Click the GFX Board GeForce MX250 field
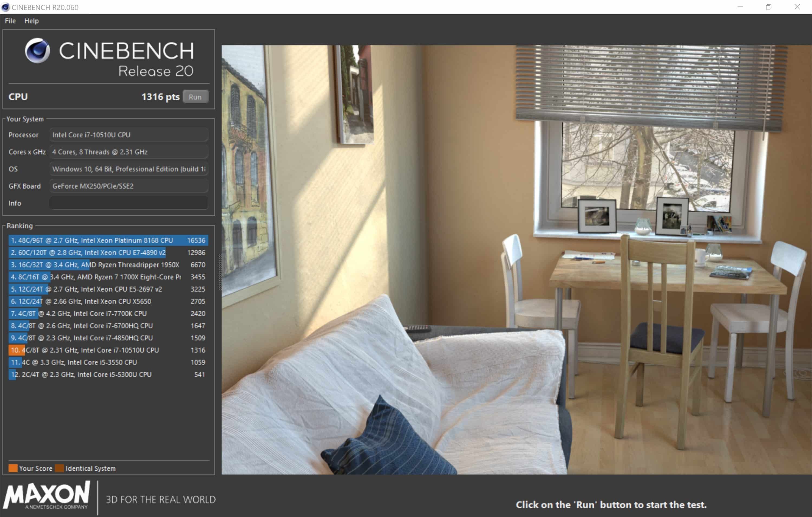812x517 pixels. point(129,186)
